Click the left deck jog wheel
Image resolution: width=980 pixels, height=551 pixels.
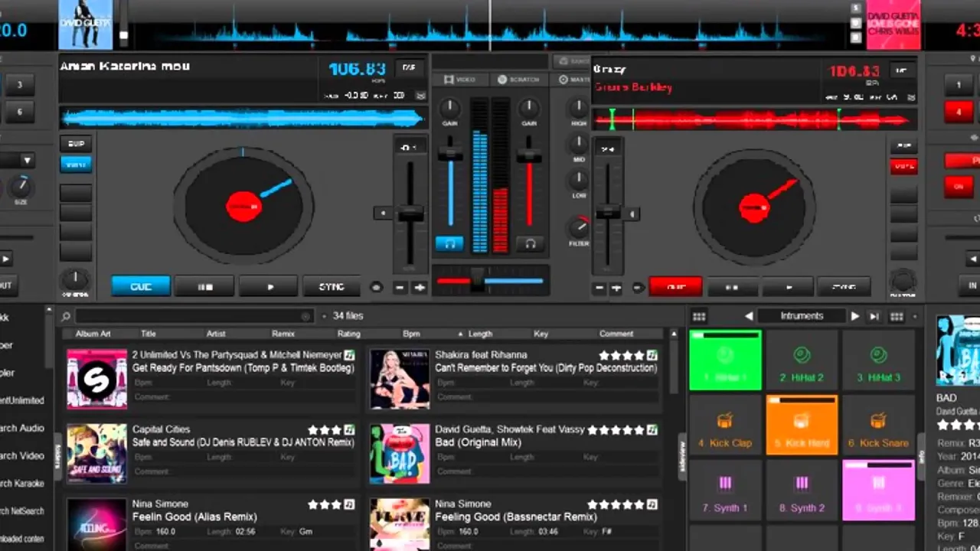pyautogui.click(x=243, y=207)
